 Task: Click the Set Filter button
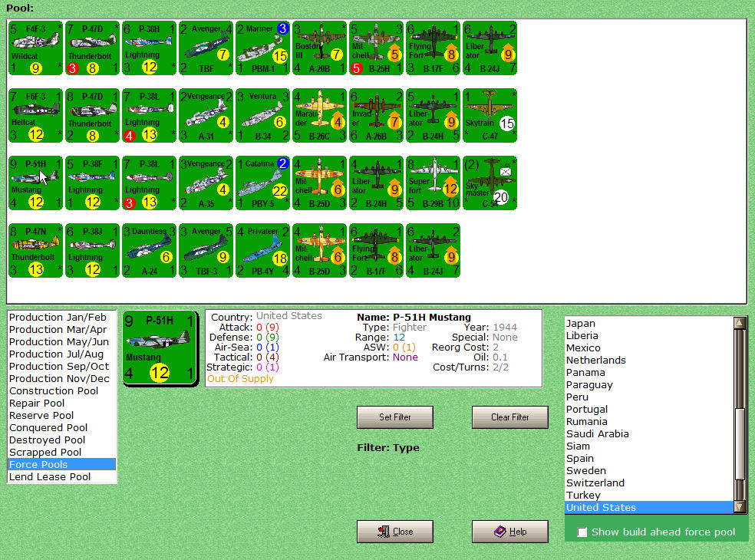click(x=395, y=417)
